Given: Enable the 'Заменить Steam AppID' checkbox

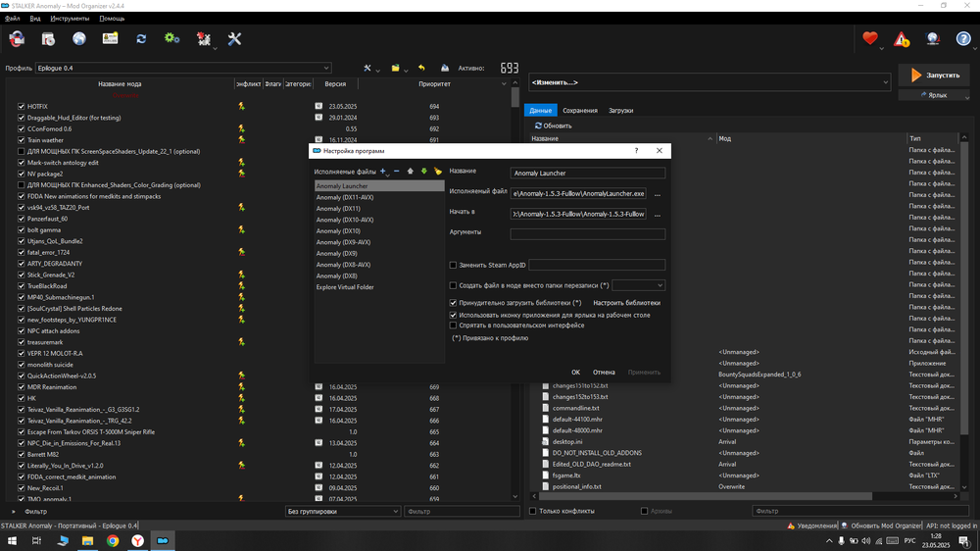Looking at the screenshot, I should coord(453,265).
